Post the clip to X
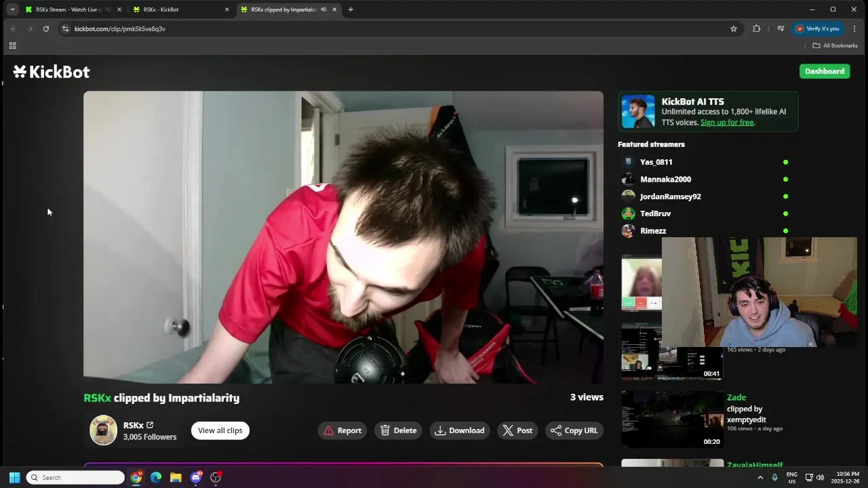This screenshot has width=868, height=488. click(x=517, y=430)
